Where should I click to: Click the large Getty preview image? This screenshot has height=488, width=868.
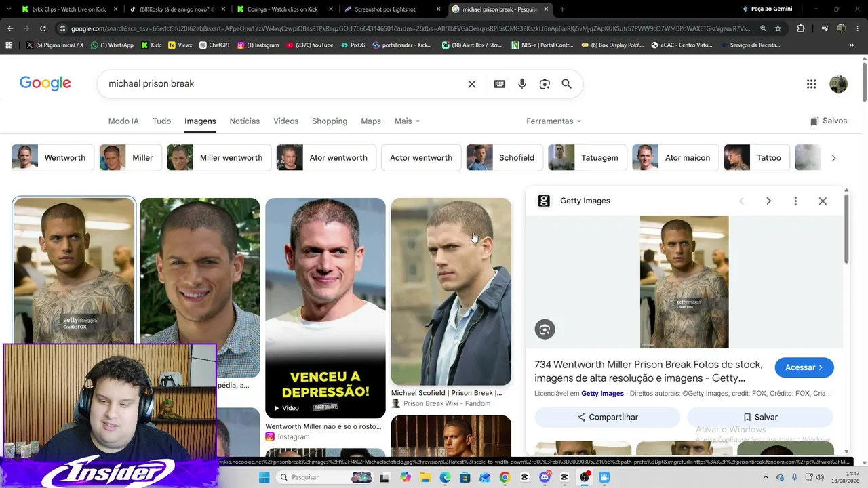[684, 282]
